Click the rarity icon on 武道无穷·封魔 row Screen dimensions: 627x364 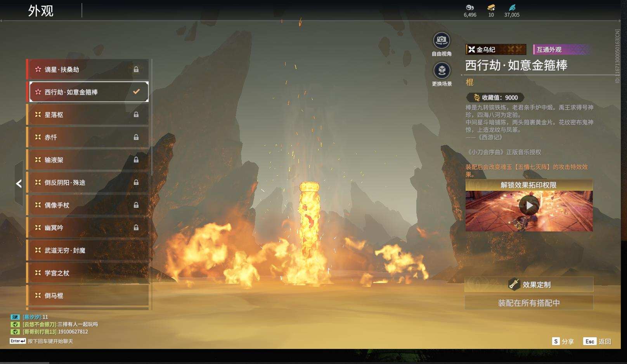[38, 250]
